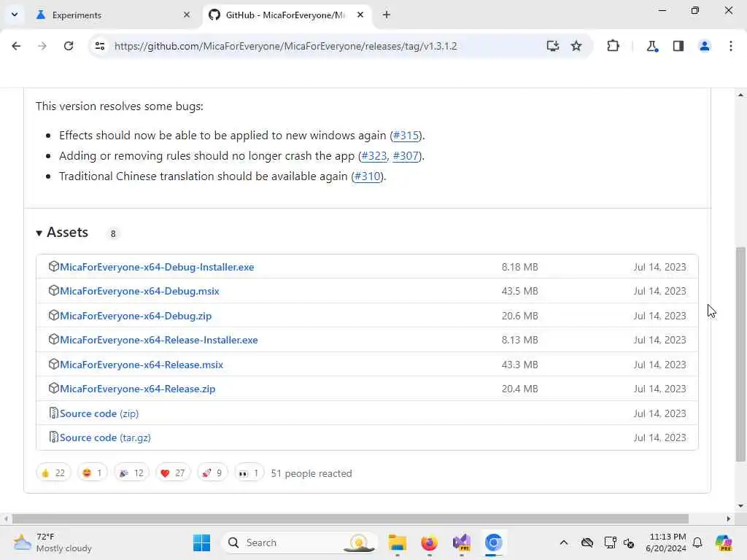Reload the GitHub release page

(69, 46)
